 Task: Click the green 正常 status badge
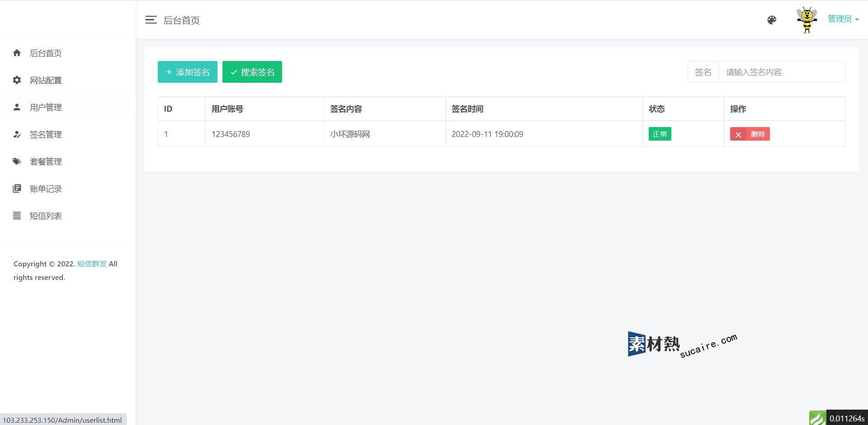pos(660,134)
